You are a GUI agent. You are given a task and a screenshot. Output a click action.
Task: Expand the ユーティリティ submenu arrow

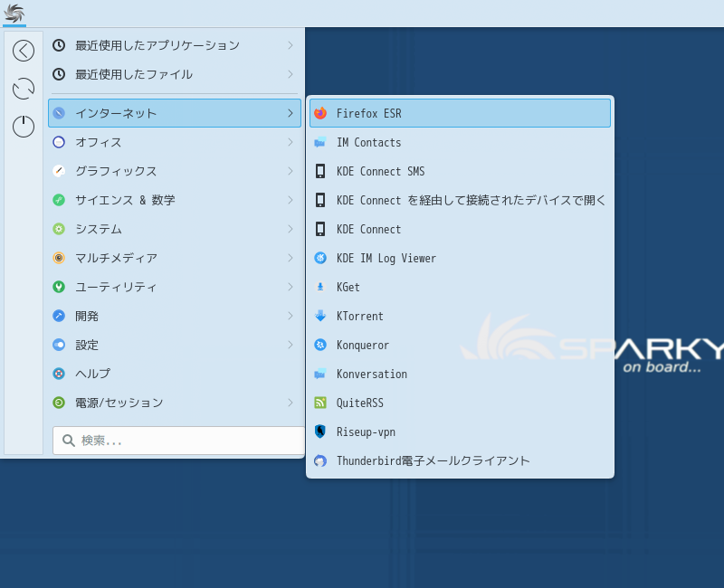[291, 287]
